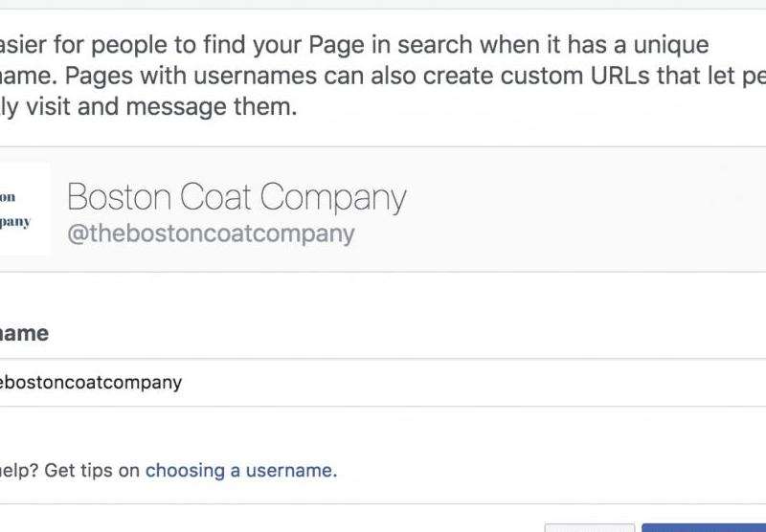Image resolution: width=766 pixels, height=532 pixels.
Task: Open the "choosing a username" help link
Action: click(x=241, y=471)
